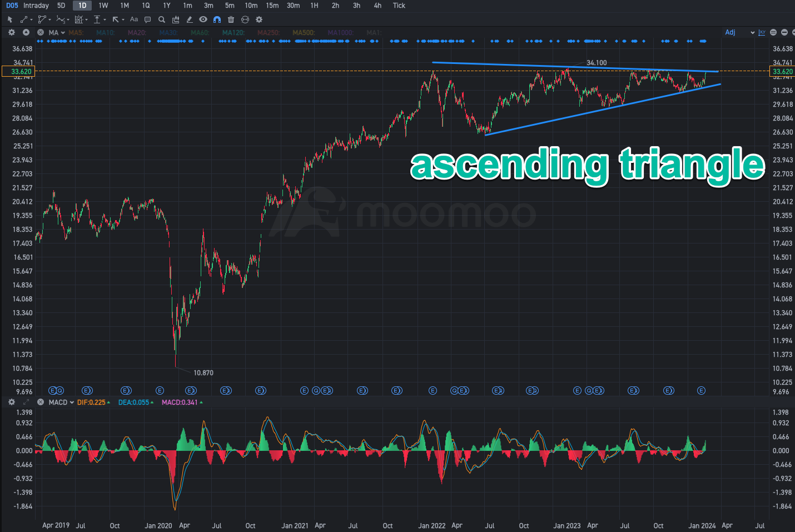This screenshot has width=795, height=532.
Task: Select the 15m timeframe
Action: tap(272, 6)
